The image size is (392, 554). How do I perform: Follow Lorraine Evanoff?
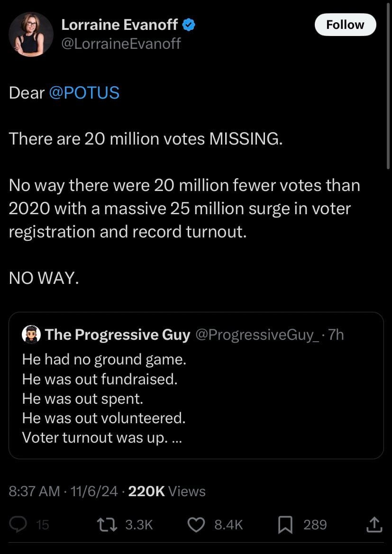coord(345,25)
